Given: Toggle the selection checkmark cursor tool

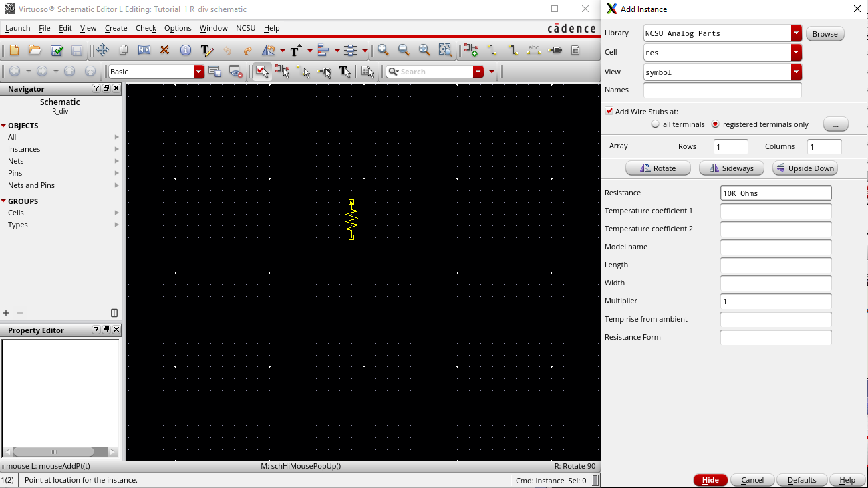Looking at the screenshot, I should pos(262,71).
